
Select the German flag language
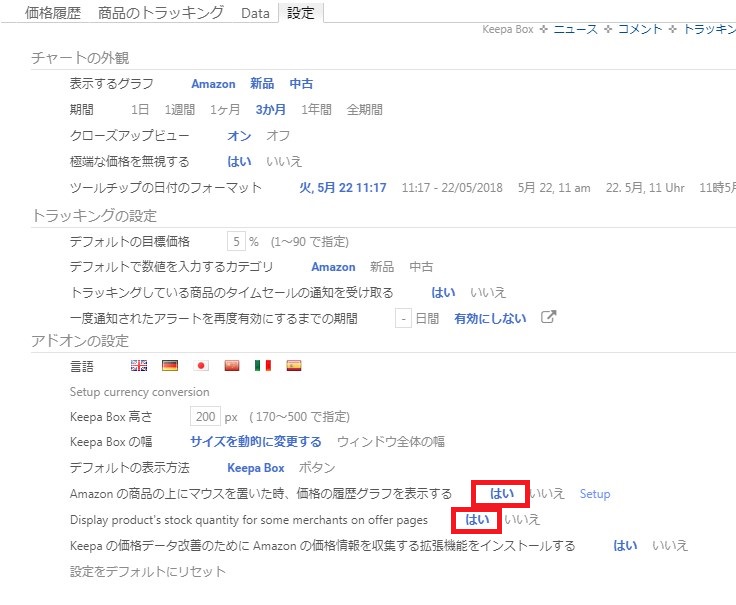coord(170,366)
